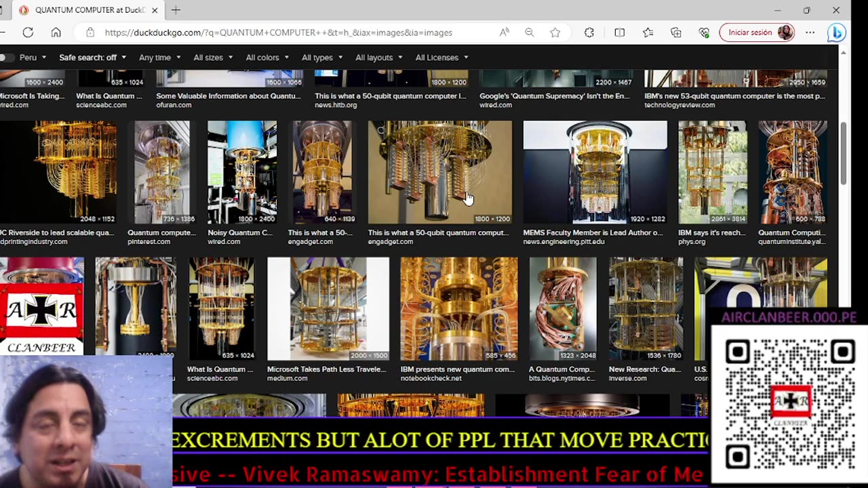Open the All Licenses filter dropdown
The height and width of the screenshot is (488, 868).
click(x=441, y=58)
